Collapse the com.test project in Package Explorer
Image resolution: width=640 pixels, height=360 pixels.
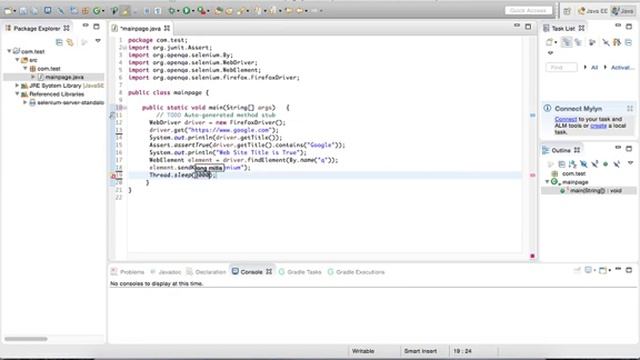9,51
